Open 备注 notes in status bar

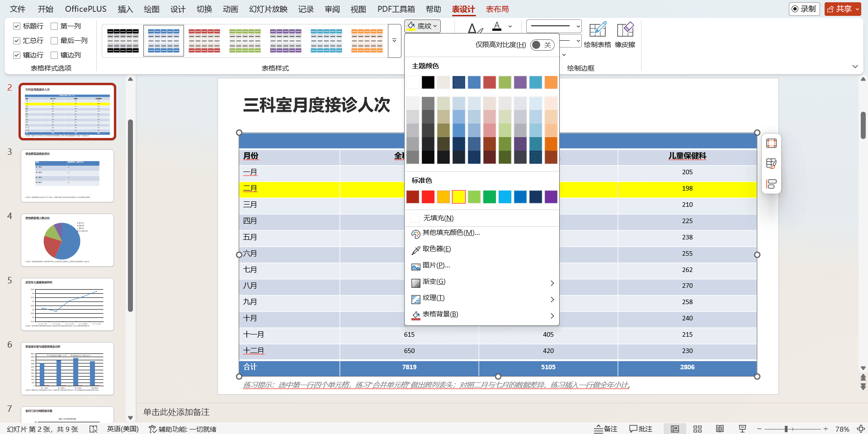point(606,429)
